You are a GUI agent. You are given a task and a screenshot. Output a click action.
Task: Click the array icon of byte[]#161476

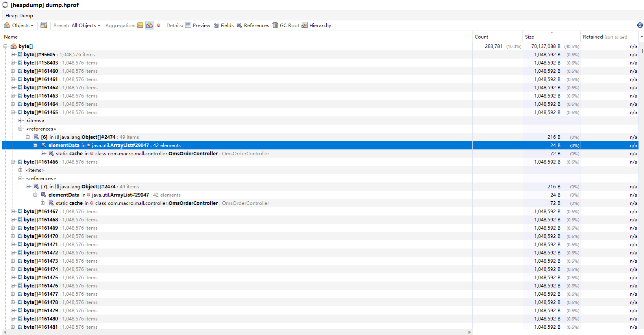pyautogui.click(x=20, y=285)
